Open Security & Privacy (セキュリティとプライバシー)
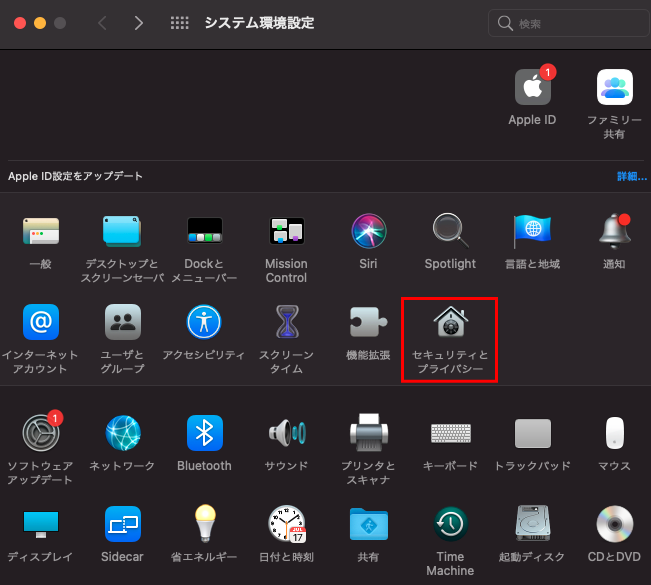Image resolution: width=651 pixels, height=585 pixels. 450,322
